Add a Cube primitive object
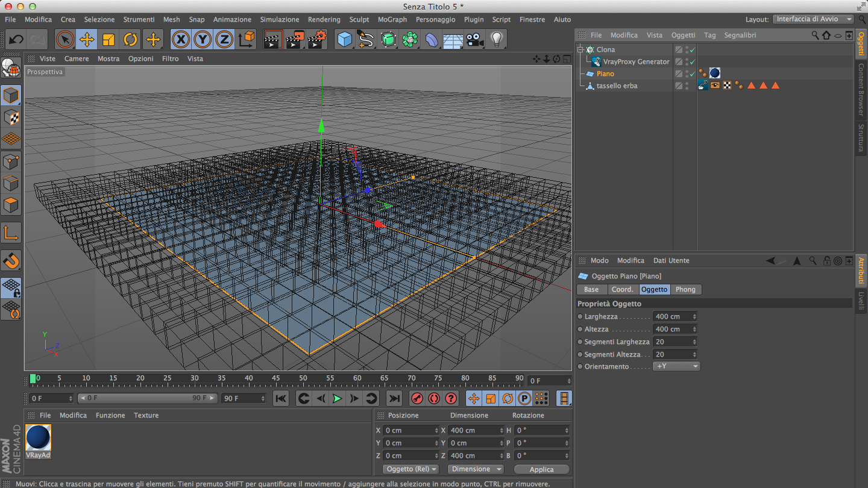Screen dimensions: 868x488 click(344, 40)
